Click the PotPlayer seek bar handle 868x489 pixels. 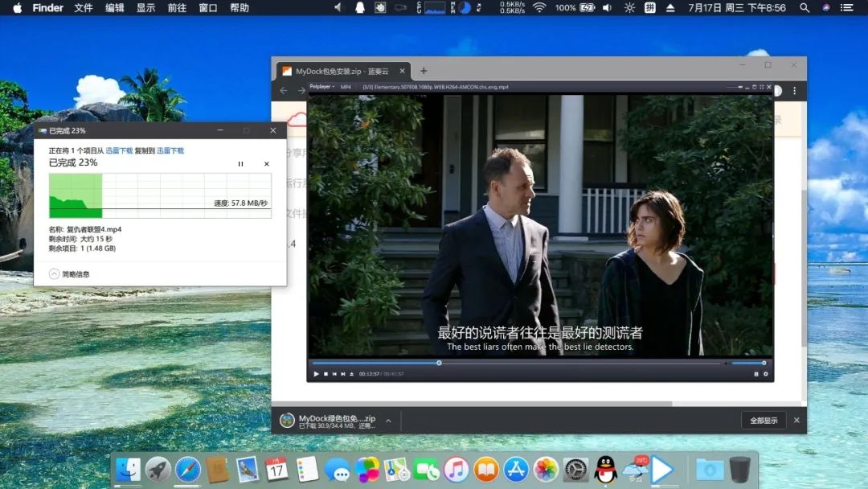point(439,364)
